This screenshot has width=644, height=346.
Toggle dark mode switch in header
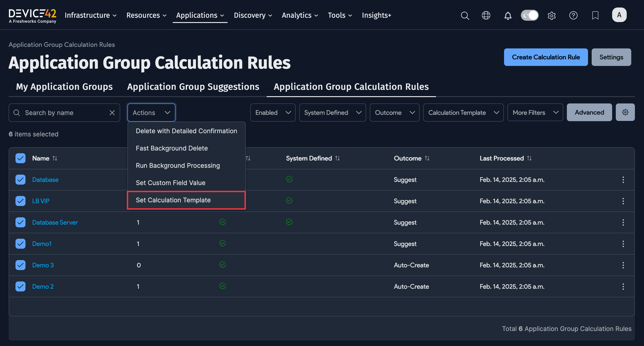click(530, 15)
